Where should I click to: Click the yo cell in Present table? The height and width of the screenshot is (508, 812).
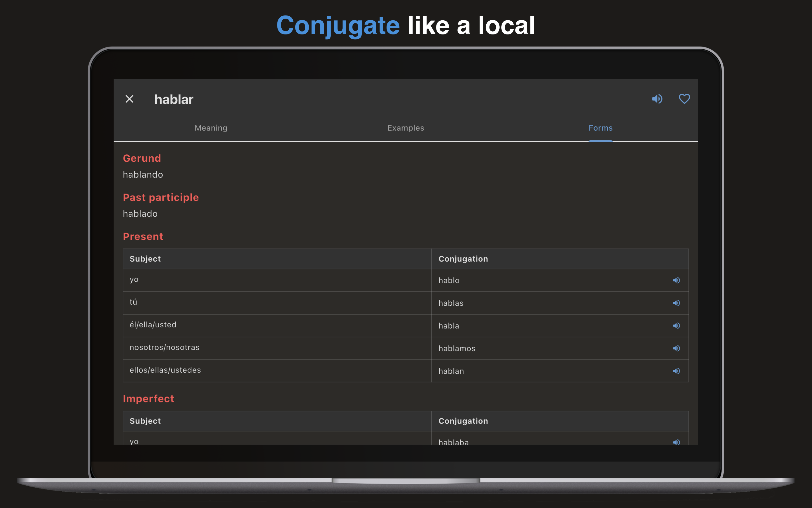click(277, 280)
